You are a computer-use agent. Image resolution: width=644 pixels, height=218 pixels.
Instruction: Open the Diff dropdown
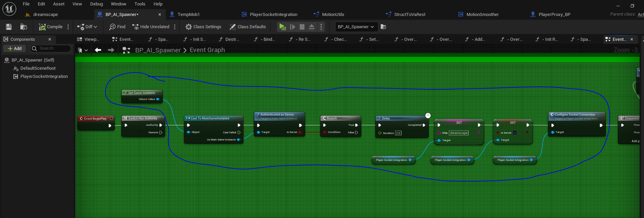point(87,27)
